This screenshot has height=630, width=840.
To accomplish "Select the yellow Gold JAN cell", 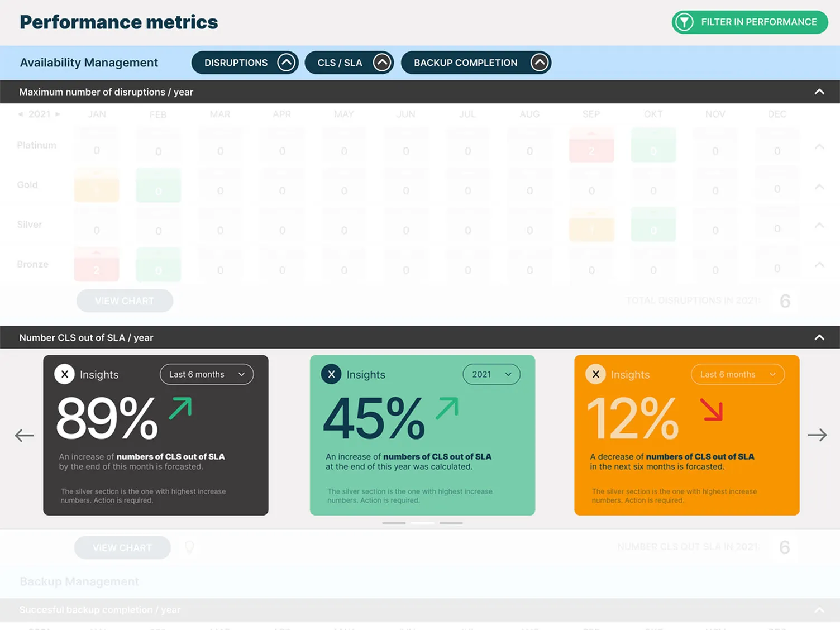I will click(x=97, y=185).
